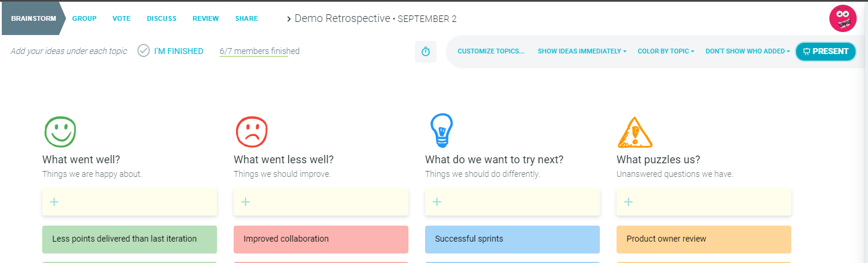Click the PRESENT button
The image size is (868, 263).
point(826,51)
